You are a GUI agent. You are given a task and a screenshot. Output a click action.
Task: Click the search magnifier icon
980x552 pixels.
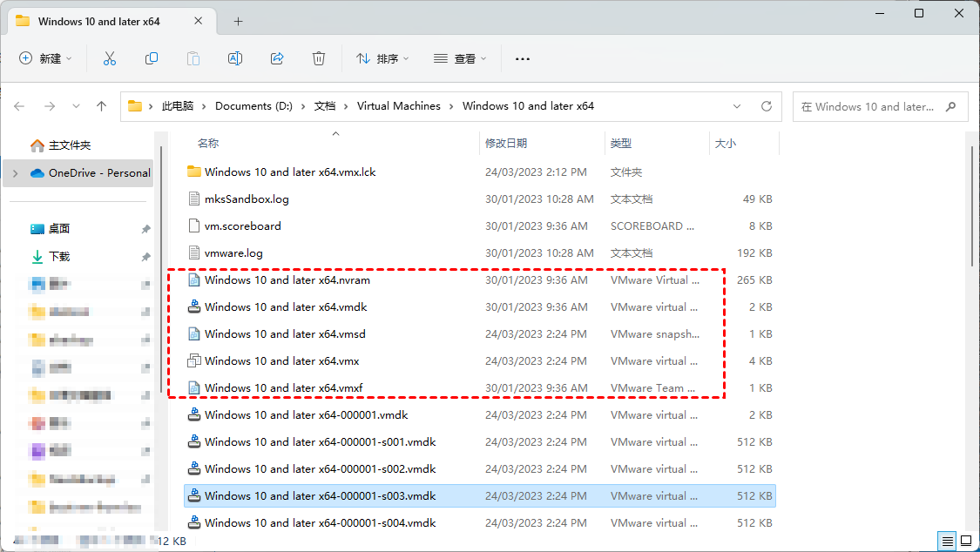click(950, 107)
